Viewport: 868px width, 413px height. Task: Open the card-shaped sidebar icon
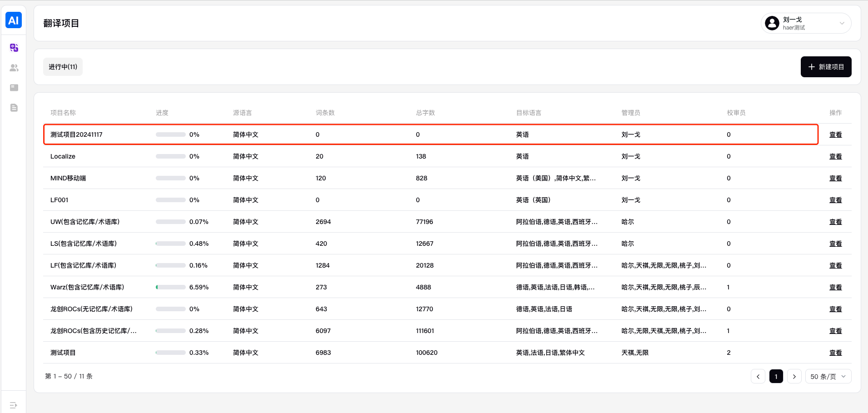tap(14, 88)
